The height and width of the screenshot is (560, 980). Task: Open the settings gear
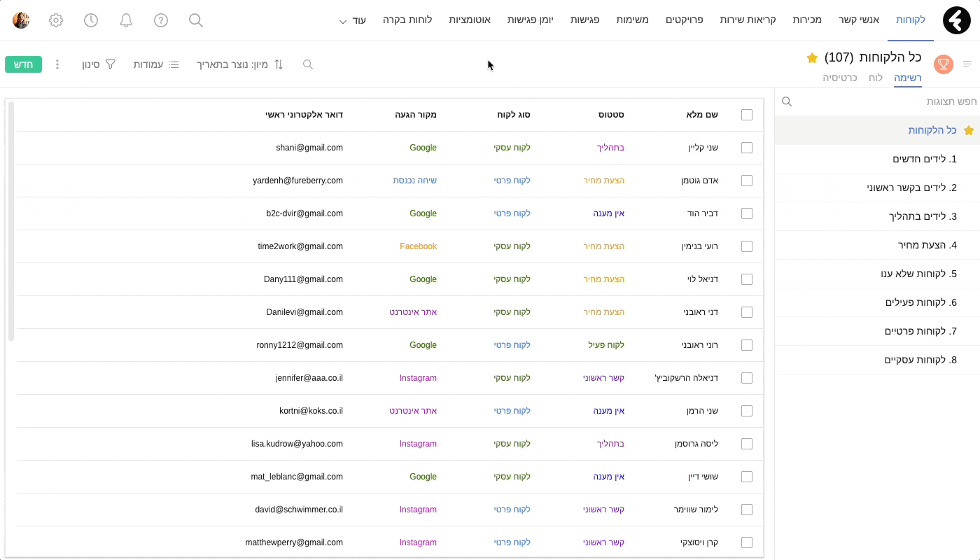(56, 20)
